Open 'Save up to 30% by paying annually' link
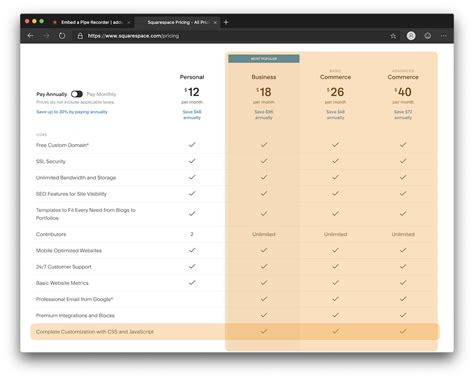The width and height of the screenshot is (474, 379). point(72,112)
